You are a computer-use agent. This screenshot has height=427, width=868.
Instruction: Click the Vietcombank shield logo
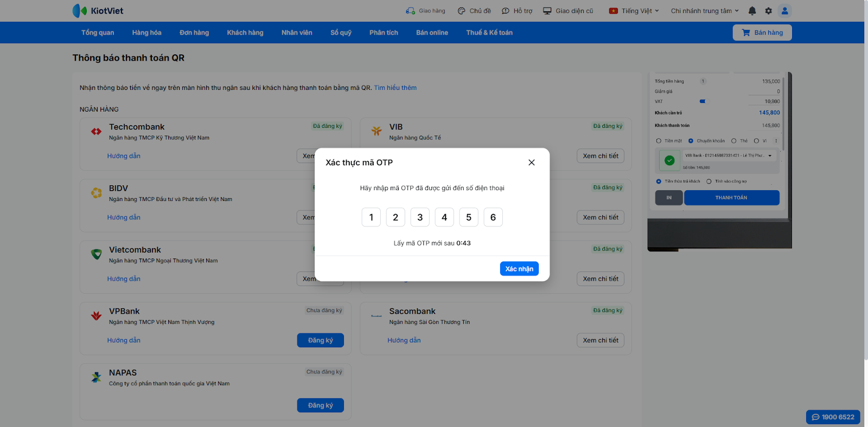pyautogui.click(x=96, y=254)
